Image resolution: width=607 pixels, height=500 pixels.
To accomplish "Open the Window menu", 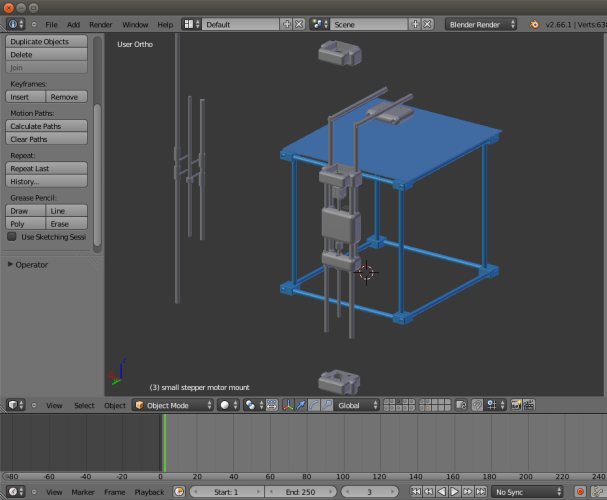I will tap(135, 25).
